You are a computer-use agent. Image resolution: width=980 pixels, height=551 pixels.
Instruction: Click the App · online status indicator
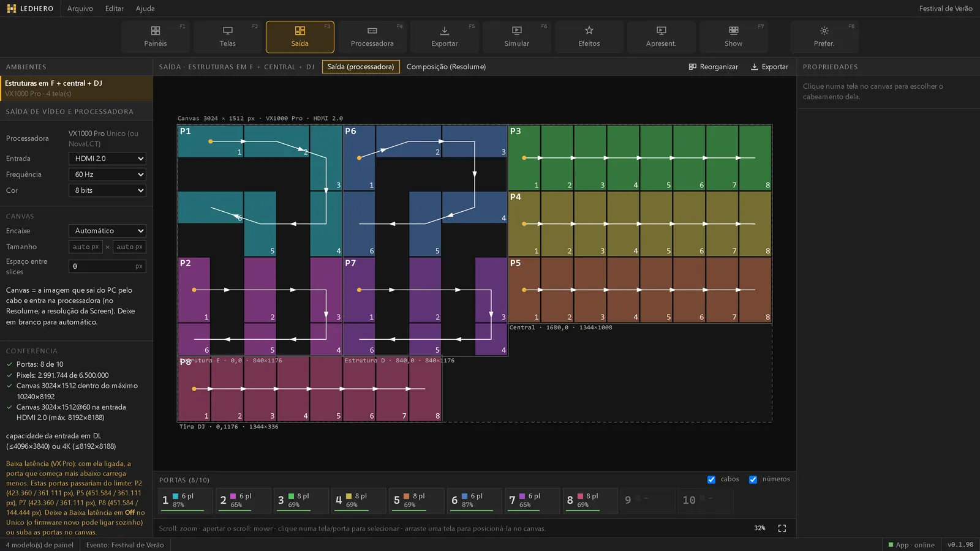click(911, 545)
